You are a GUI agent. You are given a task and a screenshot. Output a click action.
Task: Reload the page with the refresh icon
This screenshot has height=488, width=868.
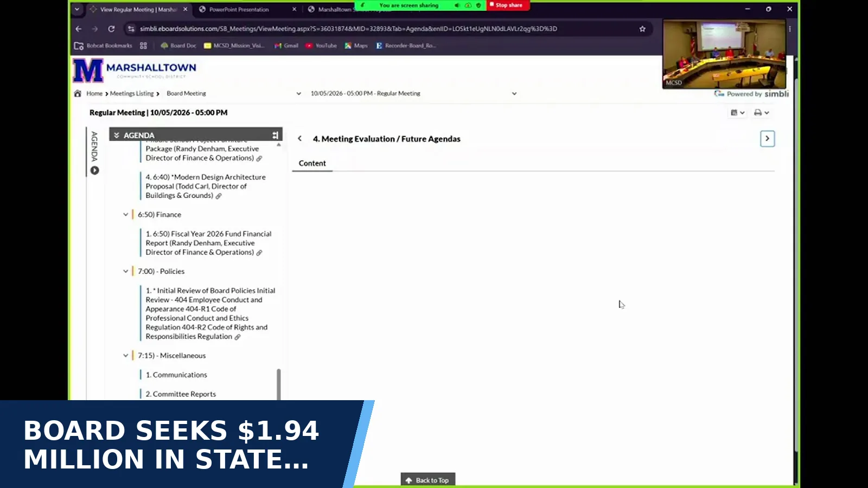click(x=111, y=29)
